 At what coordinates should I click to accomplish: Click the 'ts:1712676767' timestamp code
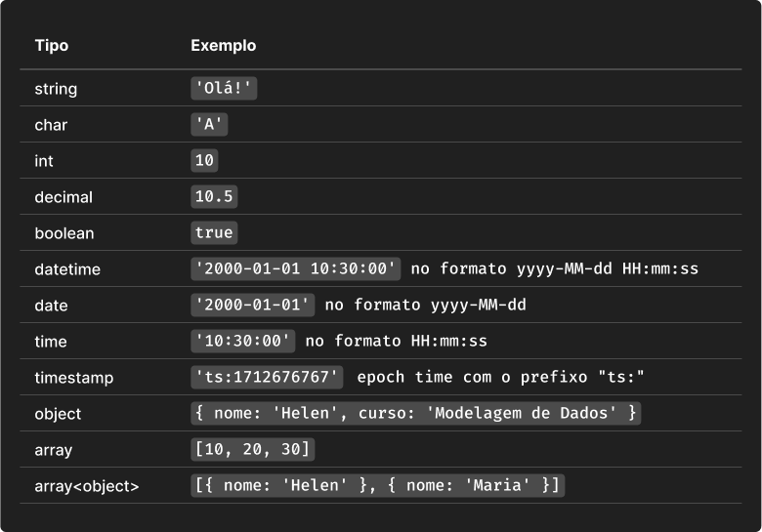click(267, 378)
